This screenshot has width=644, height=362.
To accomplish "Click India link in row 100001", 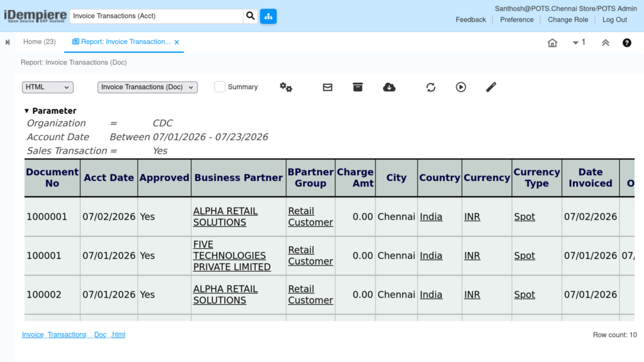I will (x=431, y=256).
